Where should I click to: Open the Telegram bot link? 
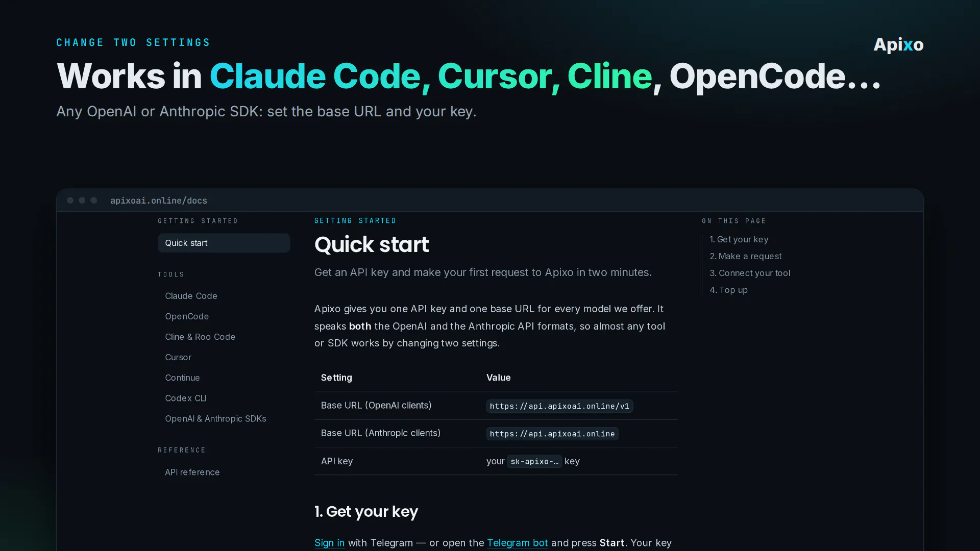[x=517, y=543]
